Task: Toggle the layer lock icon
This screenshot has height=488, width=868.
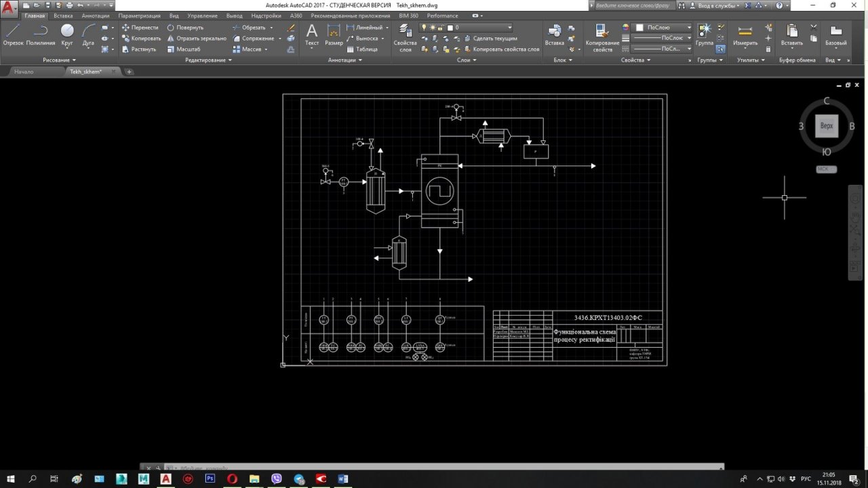Action: click(x=441, y=28)
